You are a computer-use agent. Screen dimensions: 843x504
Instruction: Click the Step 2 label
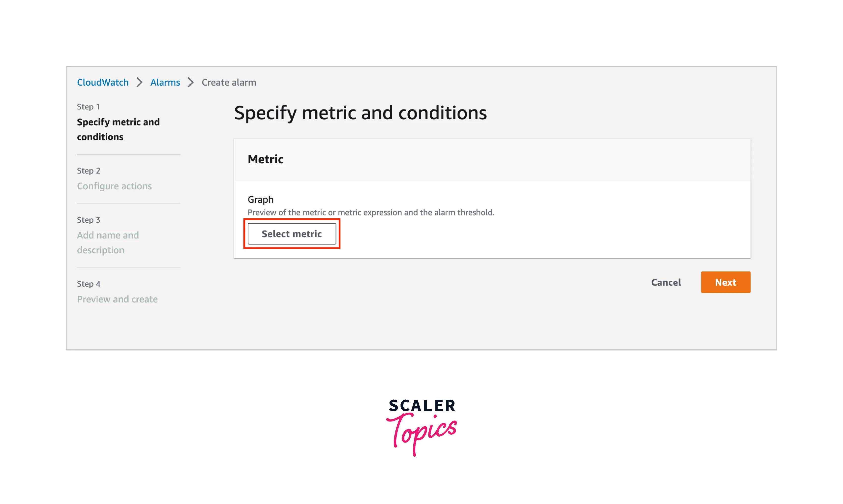88,171
